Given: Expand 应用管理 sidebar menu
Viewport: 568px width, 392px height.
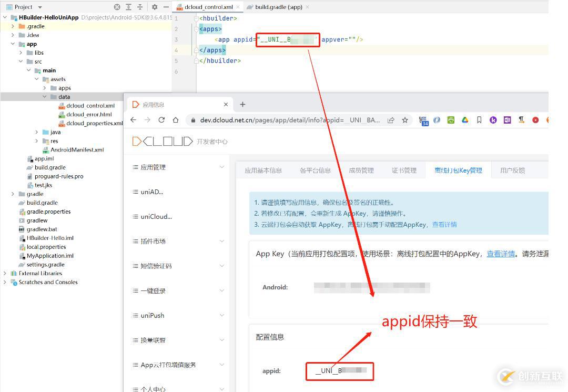Looking at the screenshot, I should click(179, 167).
